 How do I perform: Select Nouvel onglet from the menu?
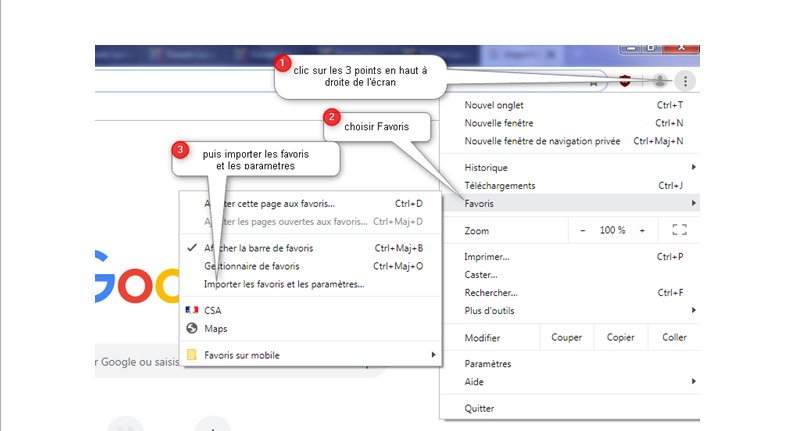pyautogui.click(x=494, y=105)
